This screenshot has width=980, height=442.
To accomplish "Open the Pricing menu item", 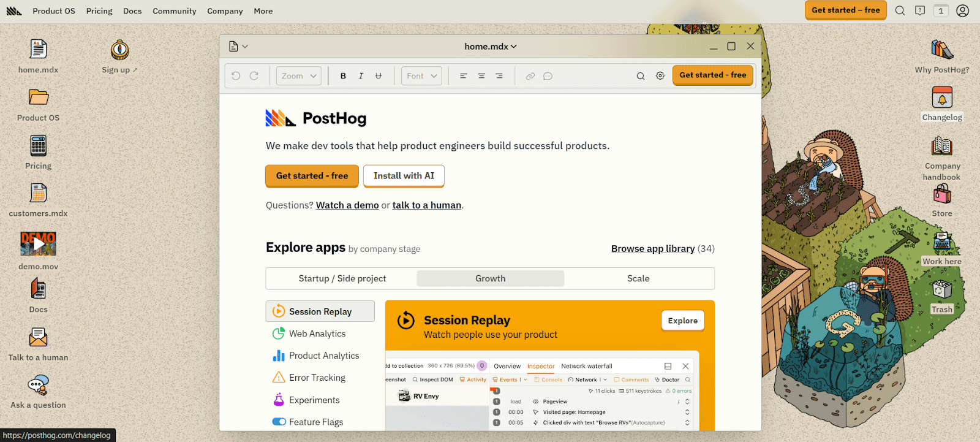I will point(99,11).
